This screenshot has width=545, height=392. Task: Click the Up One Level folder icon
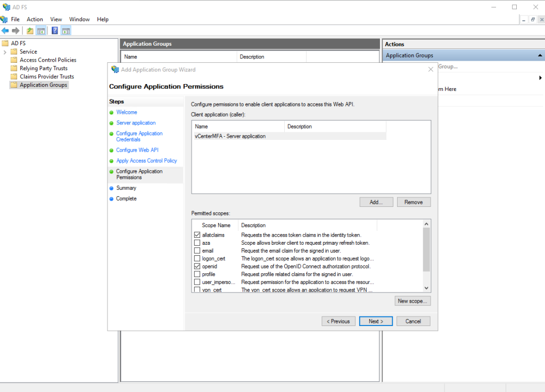(30, 30)
